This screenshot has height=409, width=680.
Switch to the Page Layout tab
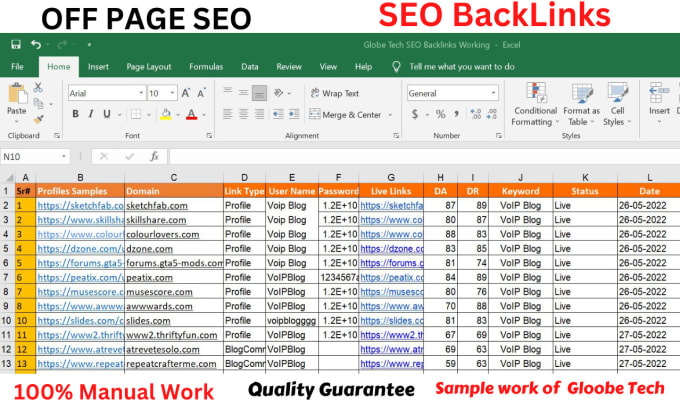(x=149, y=67)
